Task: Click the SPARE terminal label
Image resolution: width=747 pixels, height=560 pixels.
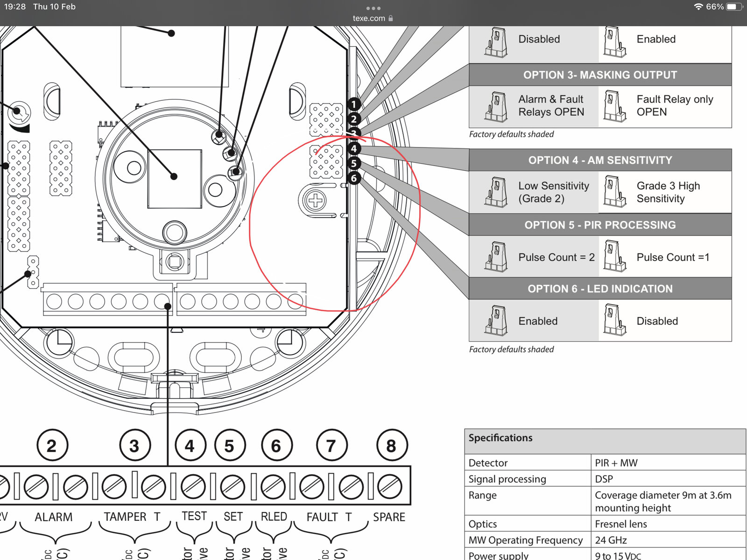Action: pyautogui.click(x=389, y=517)
